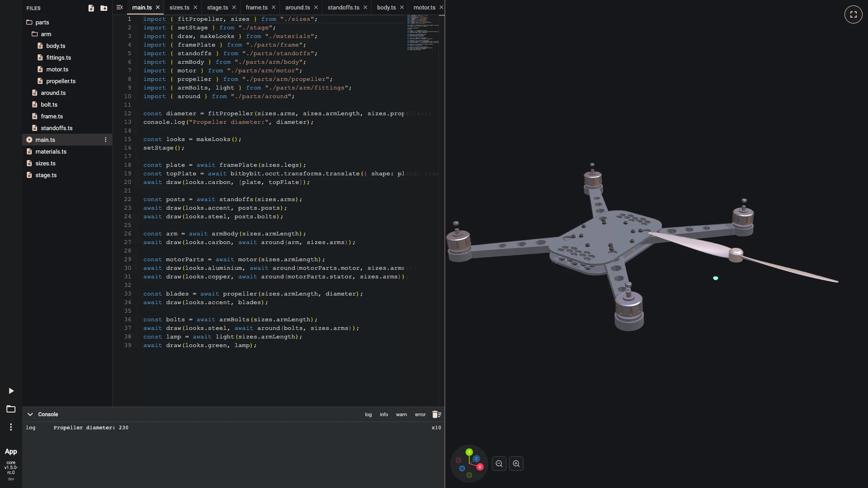
Task: Close the frame.ts tab
Action: coord(274,7)
